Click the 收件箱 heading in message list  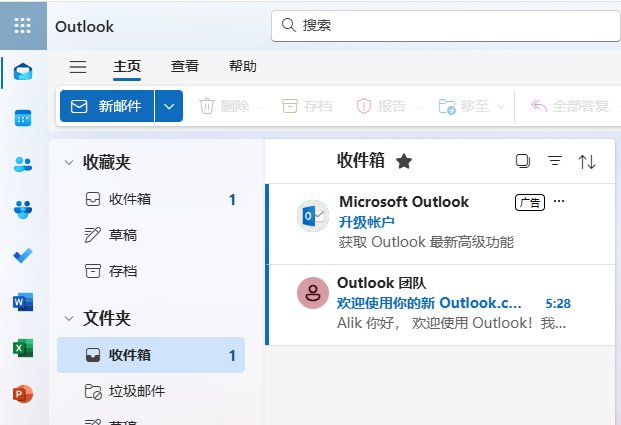pos(361,161)
